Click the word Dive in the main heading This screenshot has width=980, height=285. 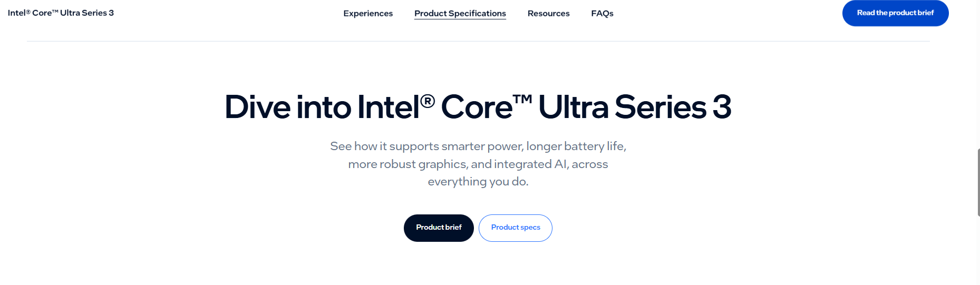click(x=257, y=107)
